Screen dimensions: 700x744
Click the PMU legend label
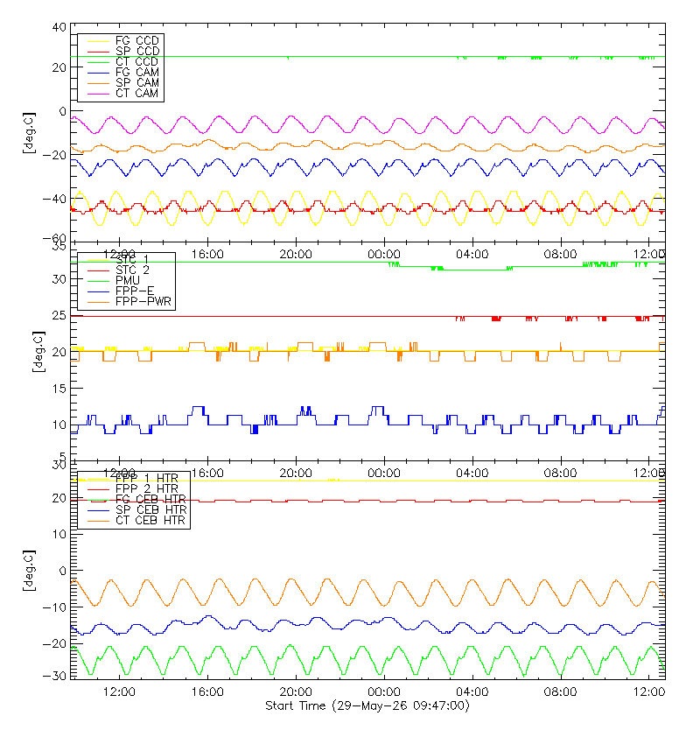(128, 281)
